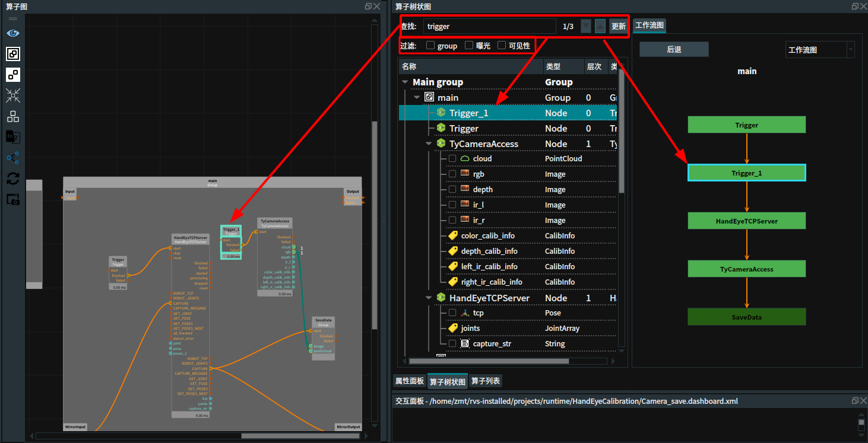Viewport: 868px width, 443px height.
Task: Click the 名称 column header
Action: (471, 66)
